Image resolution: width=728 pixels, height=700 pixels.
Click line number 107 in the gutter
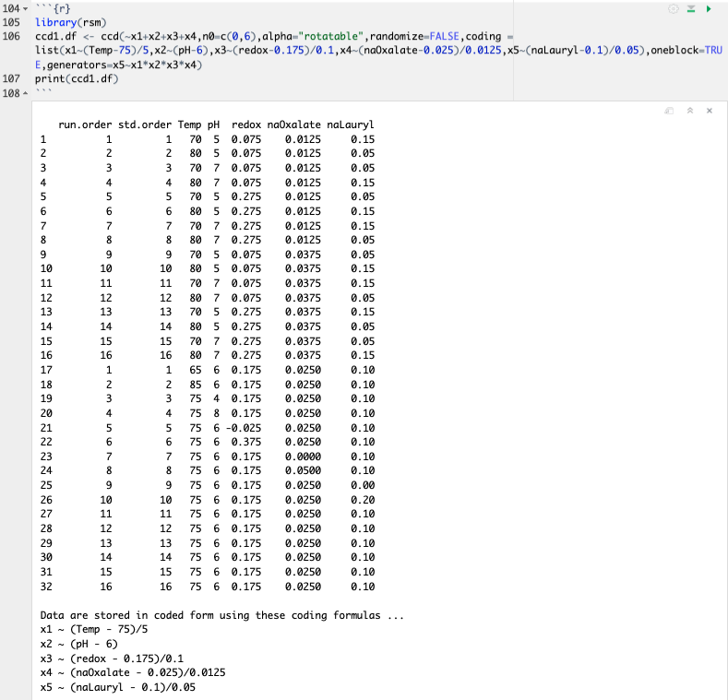coord(11,79)
